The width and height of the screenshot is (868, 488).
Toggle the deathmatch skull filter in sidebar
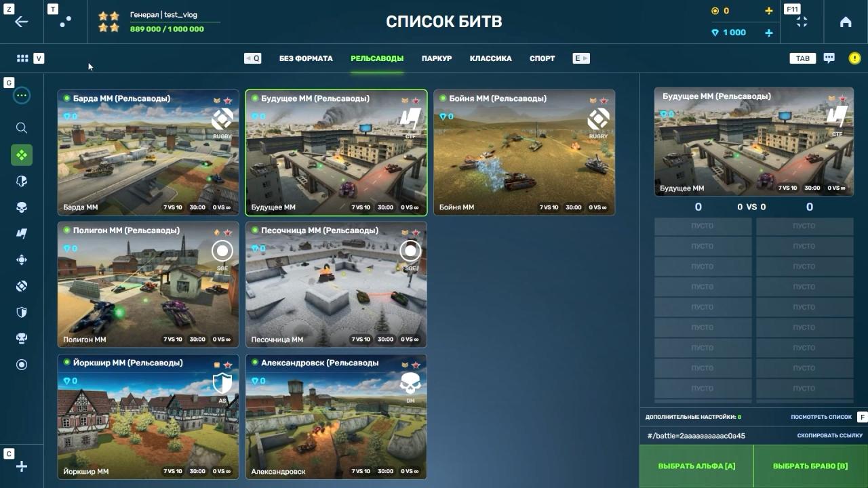(x=22, y=207)
